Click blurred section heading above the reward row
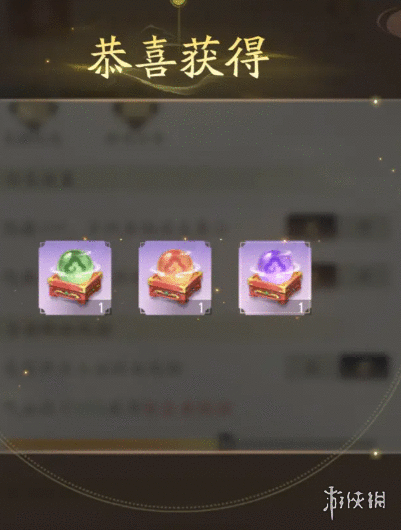This screenshot has width=401, height=530. [40, 179]
